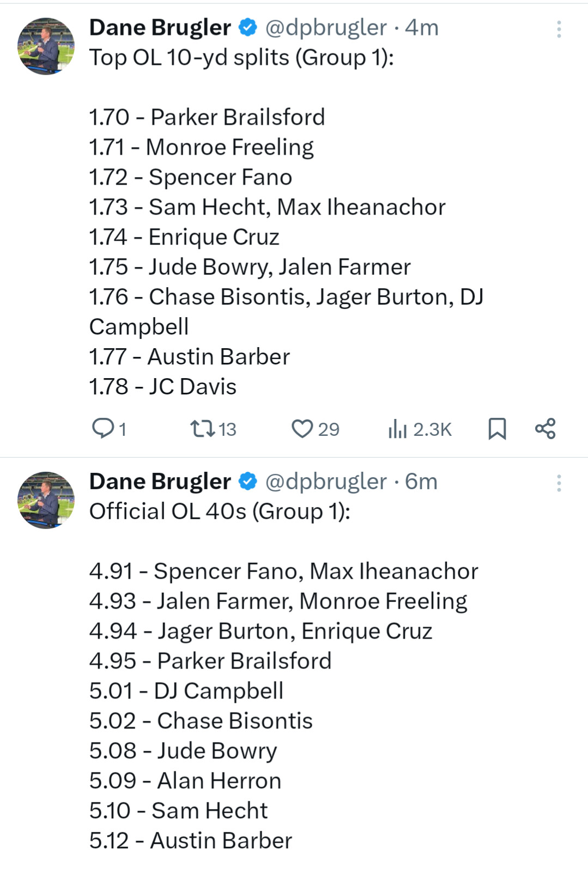Bookmark the Top OL 10-yd splits tweet
The image size is (588, 869).
pos(497,429)
